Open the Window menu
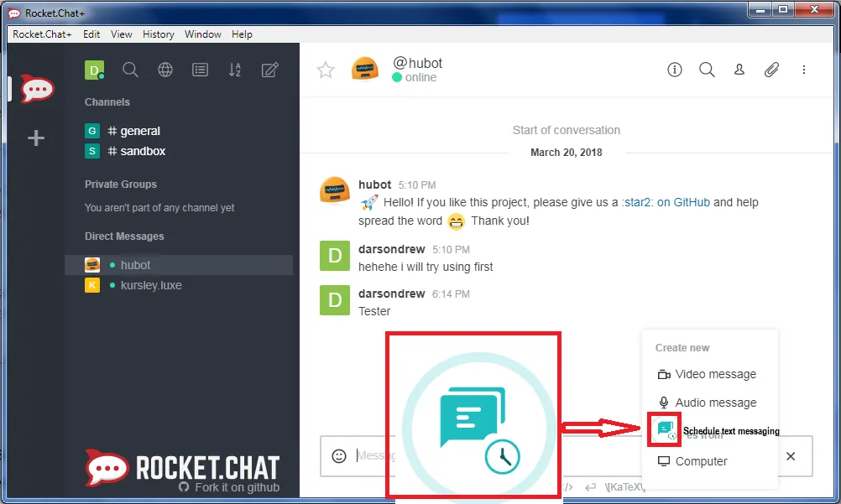 pos(203,34)
